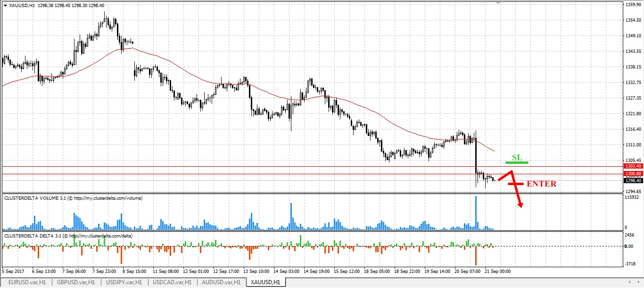Screen dimensions: 644x288
Task: Click the gray chart shift triangle marker
Action: point(498,3)
